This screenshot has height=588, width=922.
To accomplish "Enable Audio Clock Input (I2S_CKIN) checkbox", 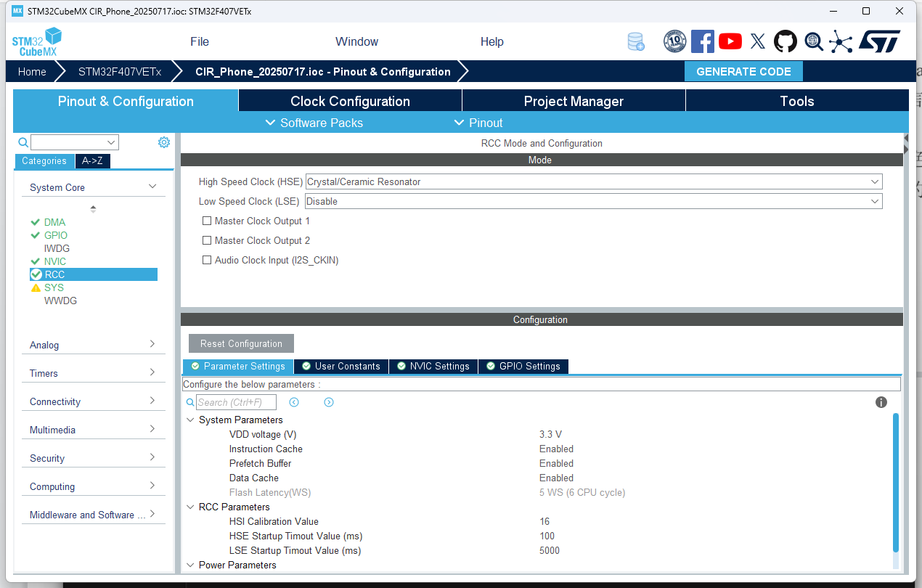I will pos(207,260).
